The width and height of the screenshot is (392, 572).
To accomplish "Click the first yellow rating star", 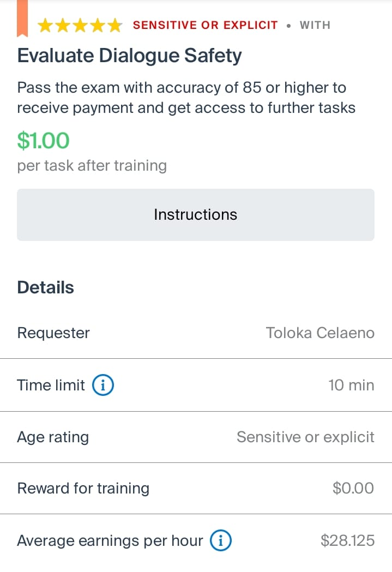I will coord(45,26).
